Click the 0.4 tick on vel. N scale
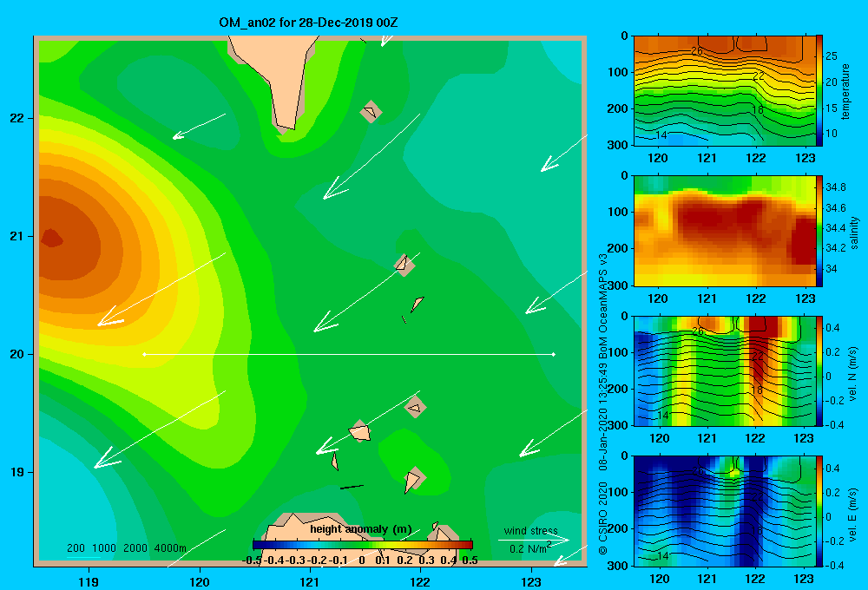This screenshot has width=868, height=590. click(832, 328)
